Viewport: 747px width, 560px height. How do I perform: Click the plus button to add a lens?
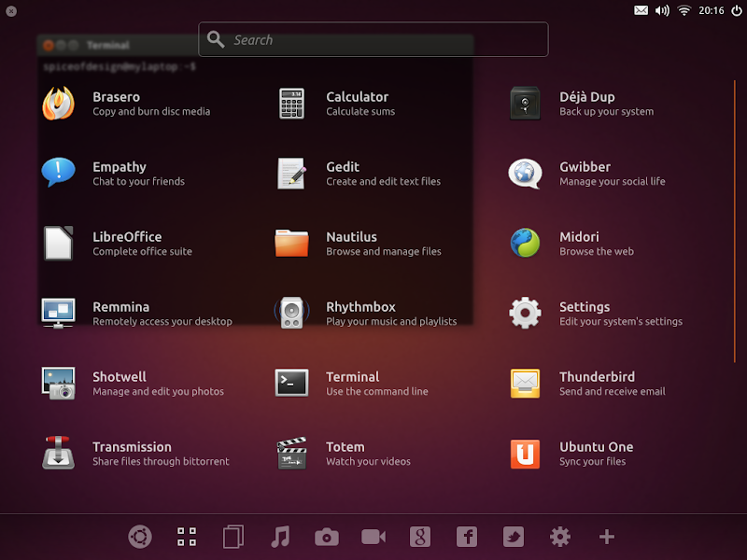[x=606, y=537]
